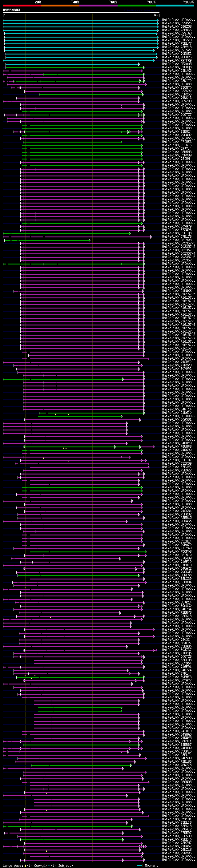Click the green ~80% identity legend segment

click(x=137, y=6)
